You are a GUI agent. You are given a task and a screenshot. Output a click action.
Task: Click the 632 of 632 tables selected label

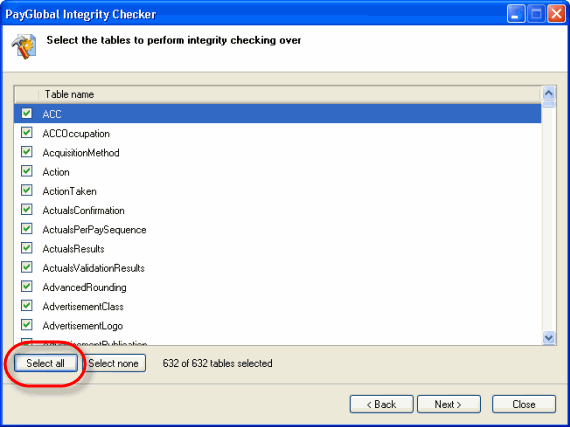217,363
